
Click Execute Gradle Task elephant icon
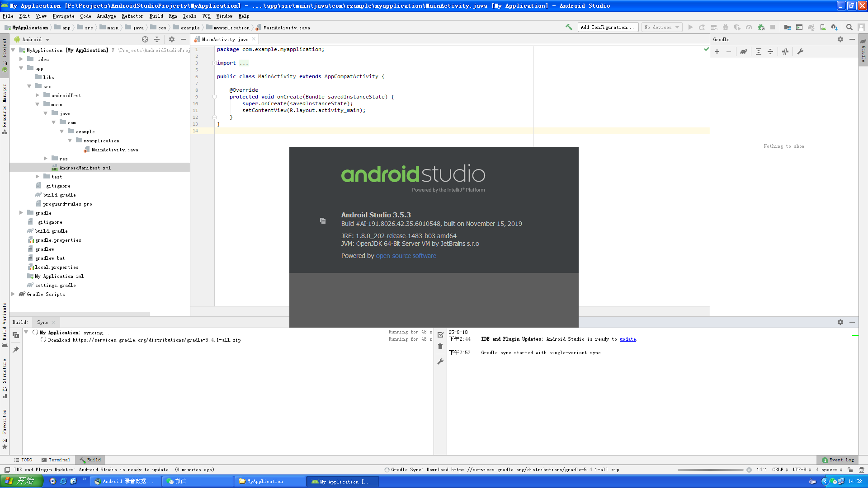[744, 52]
